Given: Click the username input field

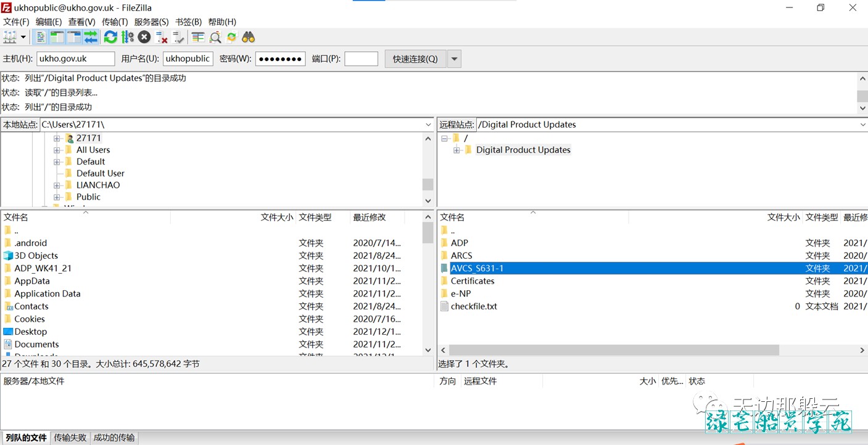Looking at the screenshot, I should (x=188, y=59).
